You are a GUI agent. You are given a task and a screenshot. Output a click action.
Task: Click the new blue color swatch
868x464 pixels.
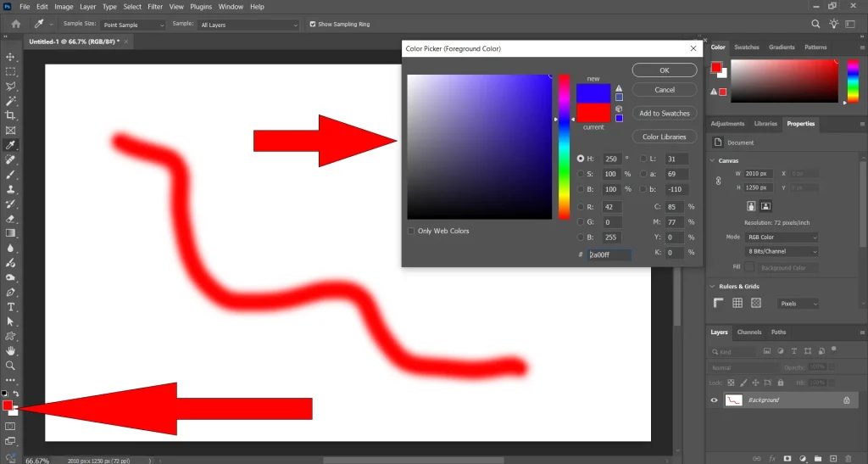tap(593, 93)
